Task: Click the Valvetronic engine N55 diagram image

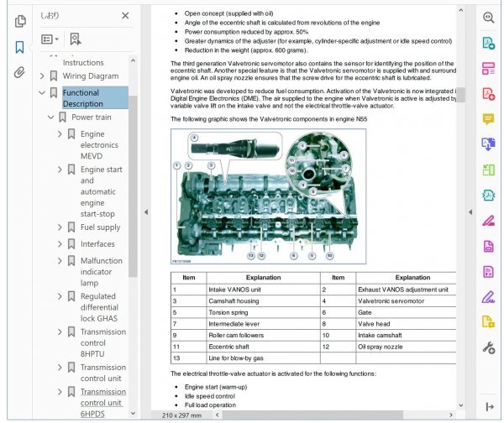Action: [269, 196]
